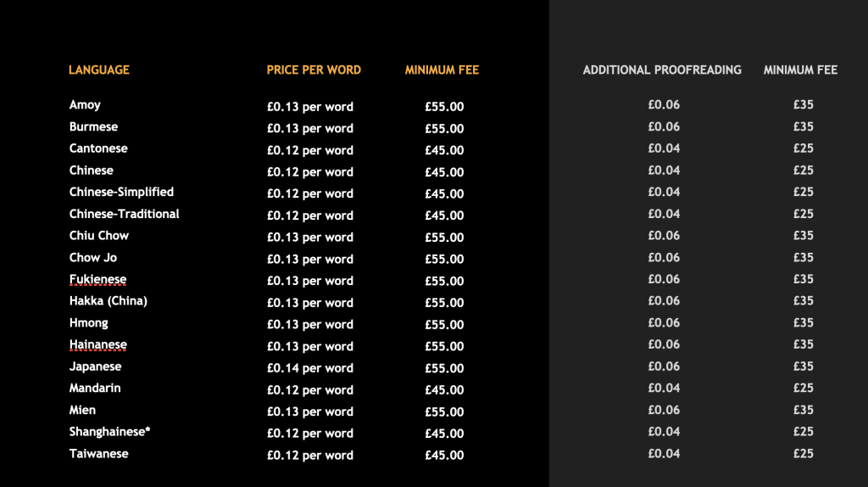The image size is (868, 487).
Task: Click the LANGUAGE column header
Action: click(x=99, y=70)
